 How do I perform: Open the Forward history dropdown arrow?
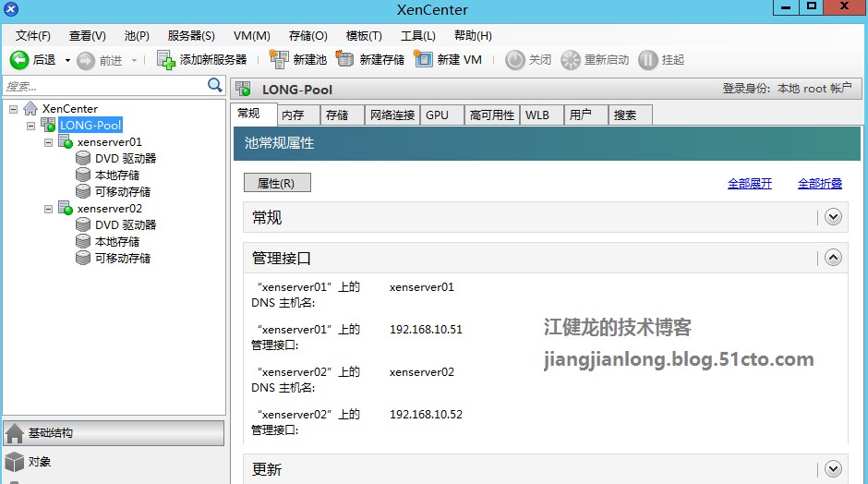(134, 60)
